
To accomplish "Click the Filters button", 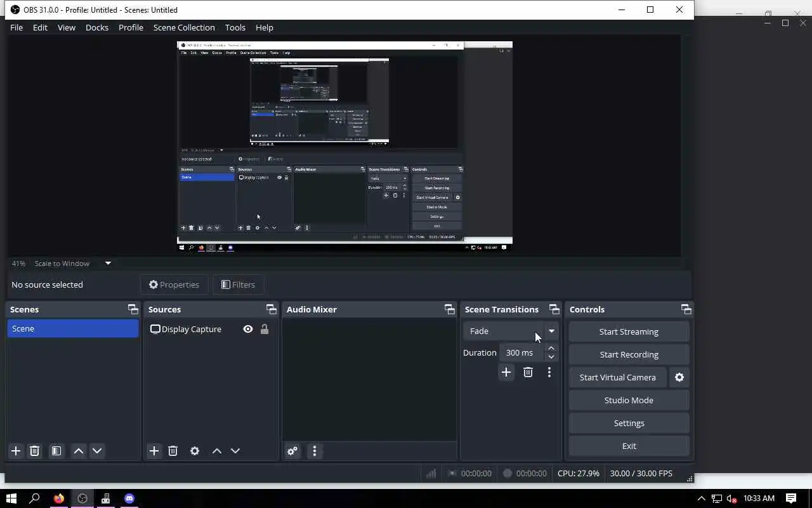I will click(x=239, y=284).
